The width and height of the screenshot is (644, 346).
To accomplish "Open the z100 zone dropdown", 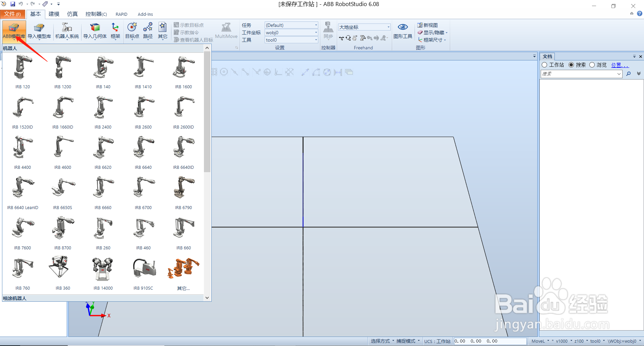I will point(581,341).
